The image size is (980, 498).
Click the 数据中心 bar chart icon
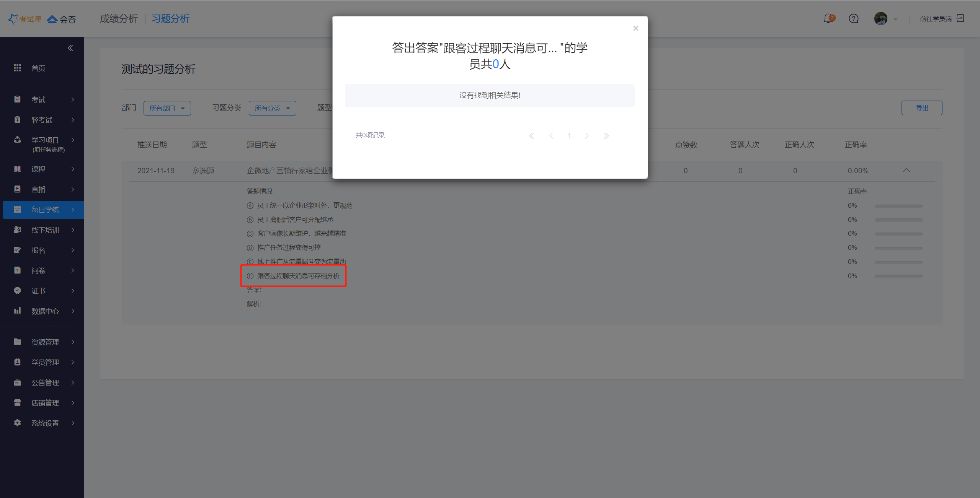(17, 311)
